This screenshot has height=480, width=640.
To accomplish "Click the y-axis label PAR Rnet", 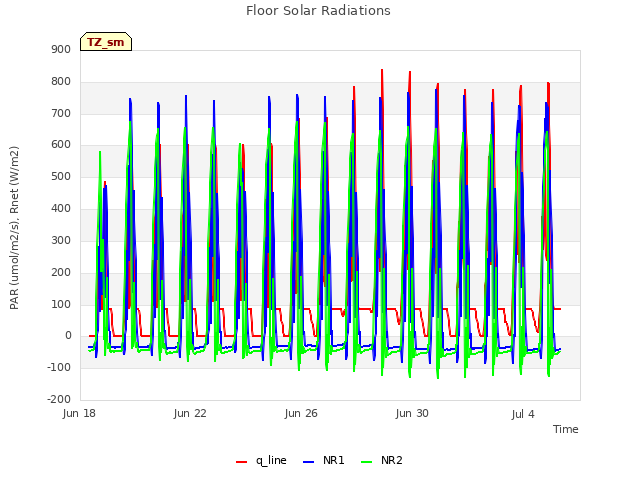I will [14, 228].
